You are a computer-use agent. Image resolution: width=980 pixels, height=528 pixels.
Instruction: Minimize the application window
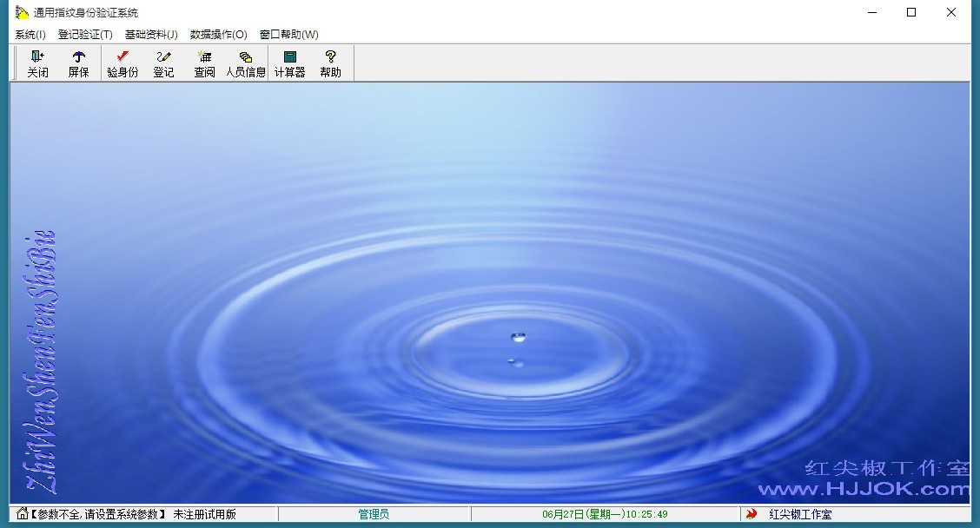[872, 12]
